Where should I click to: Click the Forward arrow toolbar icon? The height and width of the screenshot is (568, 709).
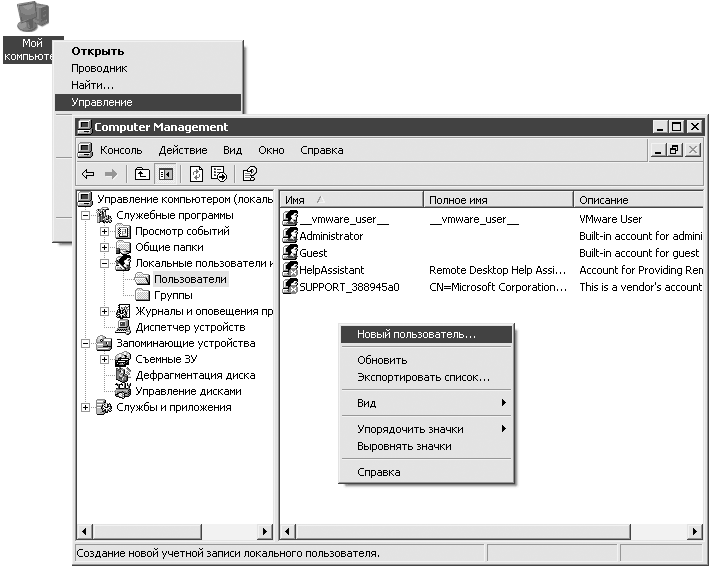pos(111,174)
